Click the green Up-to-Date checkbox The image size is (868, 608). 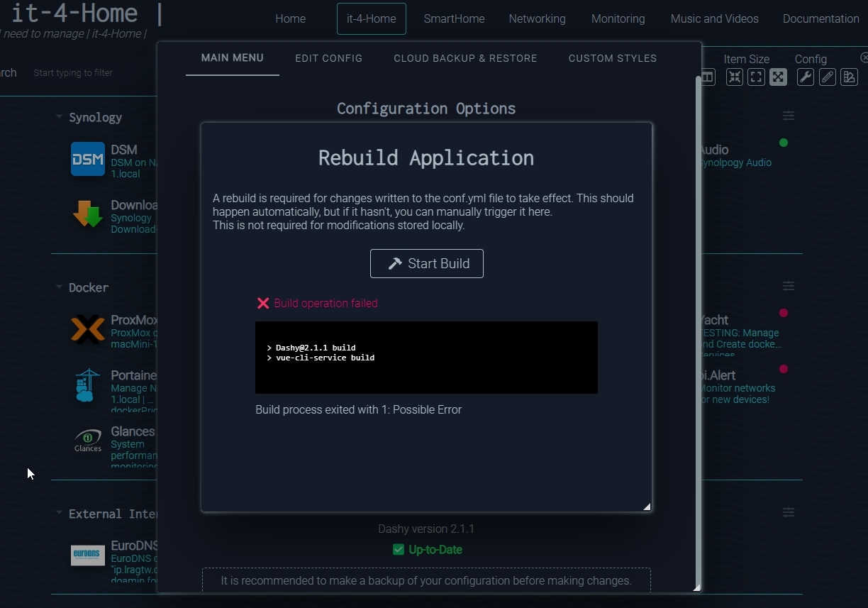399,549
